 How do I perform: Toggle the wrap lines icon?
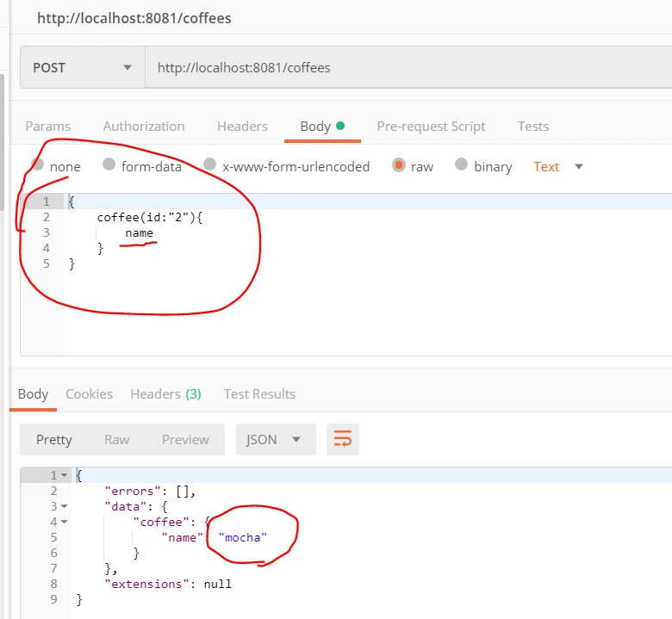coord(342,440)
